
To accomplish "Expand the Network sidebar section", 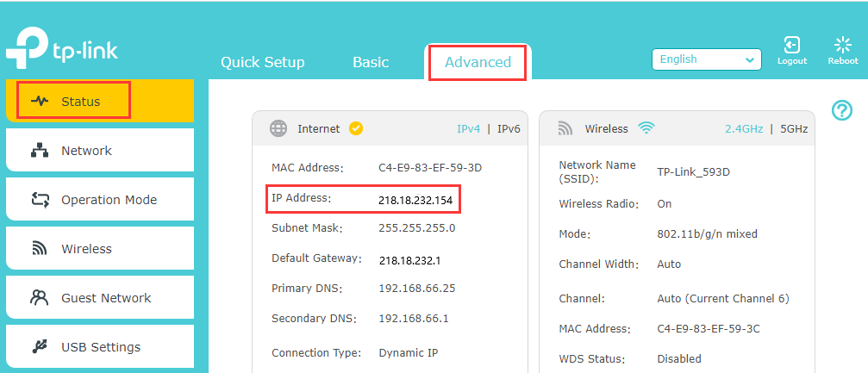I will click(86, 151).
